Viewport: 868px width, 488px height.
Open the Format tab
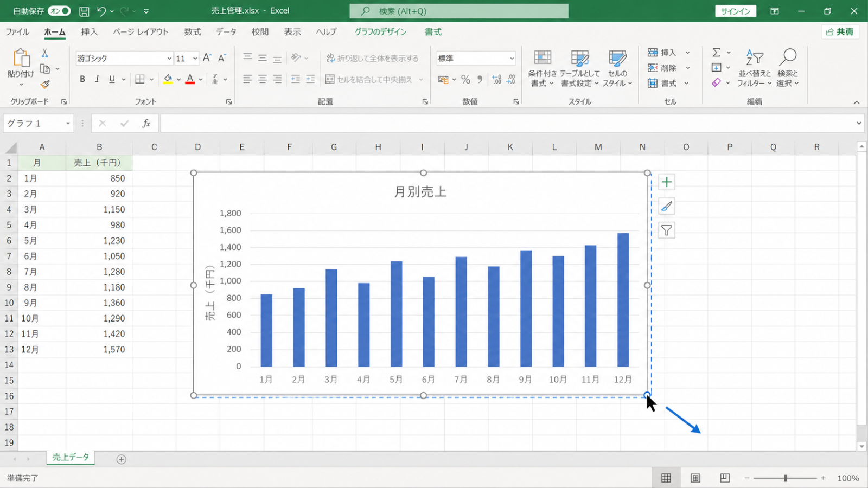[x=433, y=32]
